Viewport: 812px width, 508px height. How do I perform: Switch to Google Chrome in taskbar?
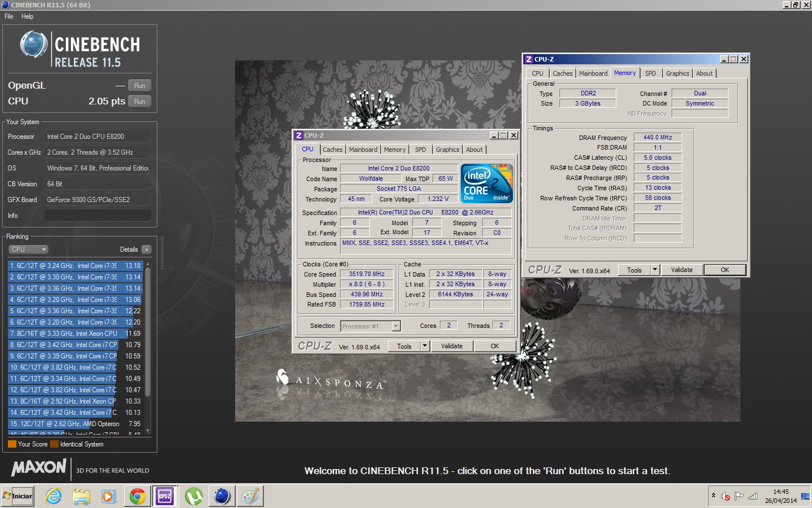137,496
